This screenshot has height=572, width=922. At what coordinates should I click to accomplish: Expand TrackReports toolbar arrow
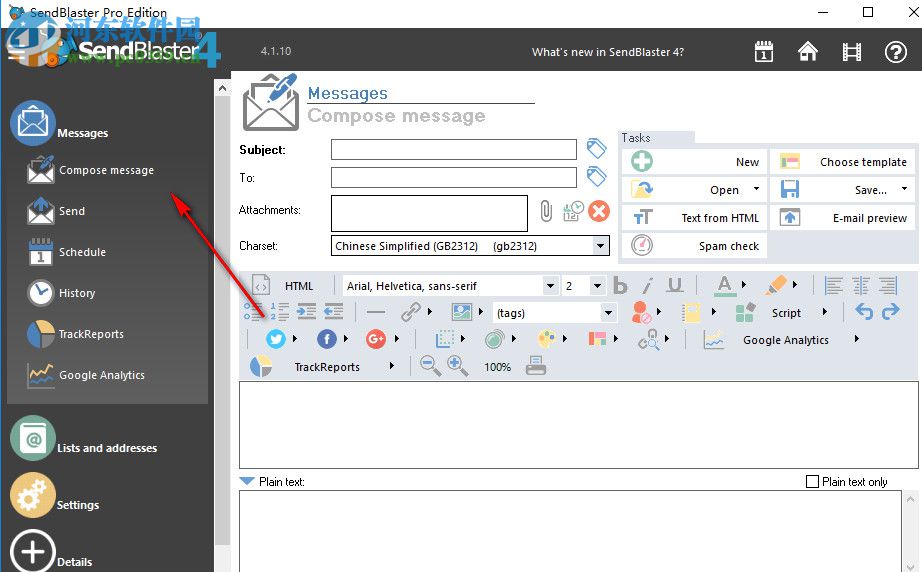(x=392, y=366)
